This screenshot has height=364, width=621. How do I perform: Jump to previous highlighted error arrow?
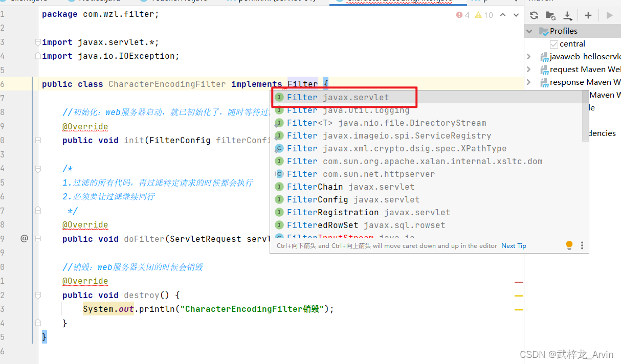point(503,15)
